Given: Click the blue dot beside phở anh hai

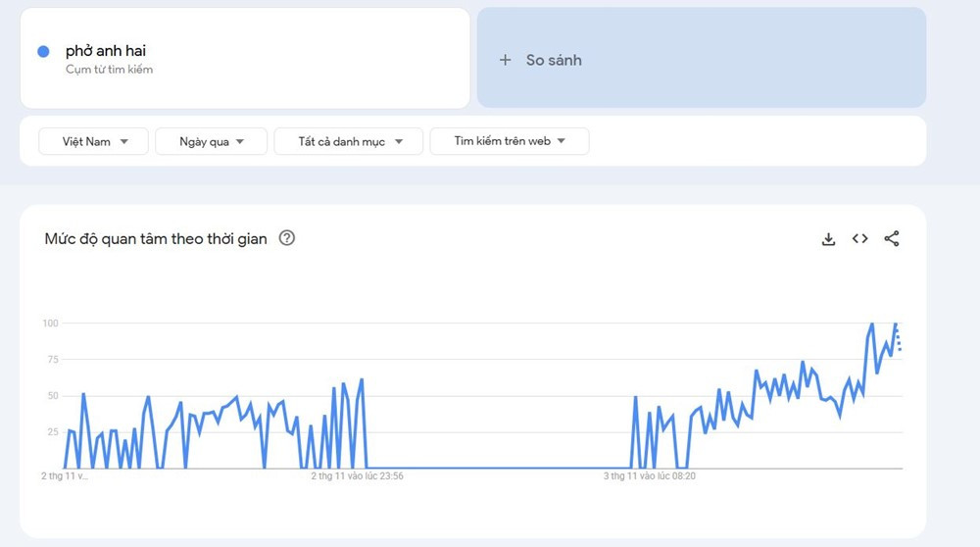Looking at the screenshot, I should tap(43, 51).
